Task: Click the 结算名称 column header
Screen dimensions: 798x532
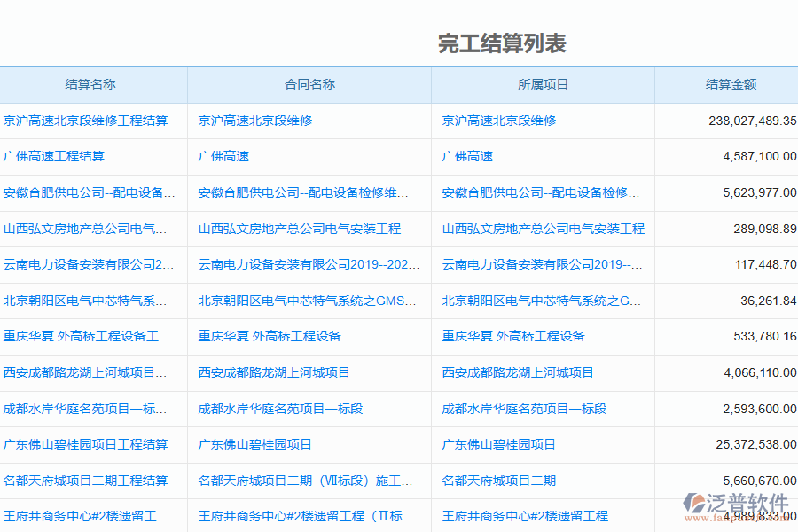Action: point(92,84)
